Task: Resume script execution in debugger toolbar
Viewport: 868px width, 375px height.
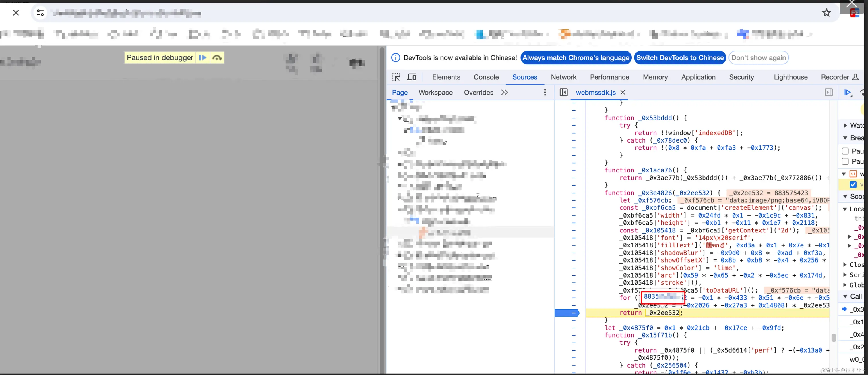Action: coord(848,93)
